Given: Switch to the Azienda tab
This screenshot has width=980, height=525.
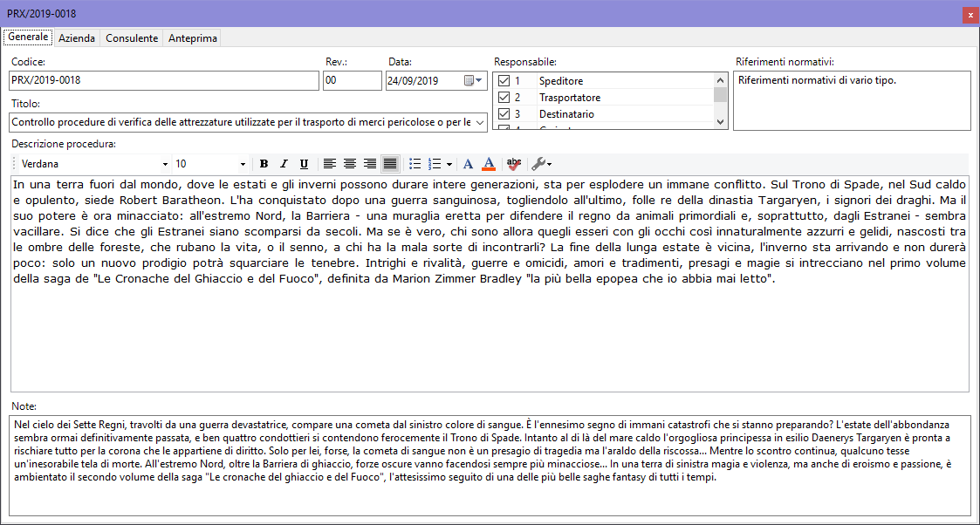Looking at the screenshot, I should [x=77, y=38].
